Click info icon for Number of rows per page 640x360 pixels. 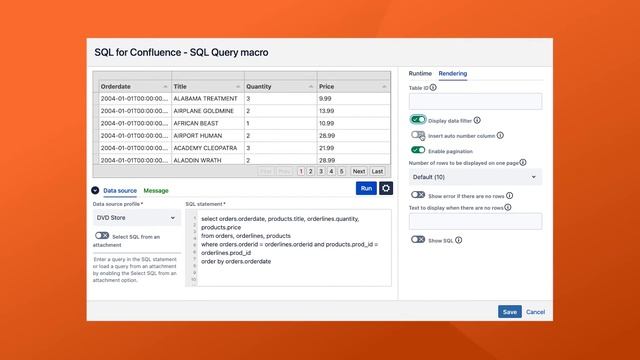coord(523,162)
